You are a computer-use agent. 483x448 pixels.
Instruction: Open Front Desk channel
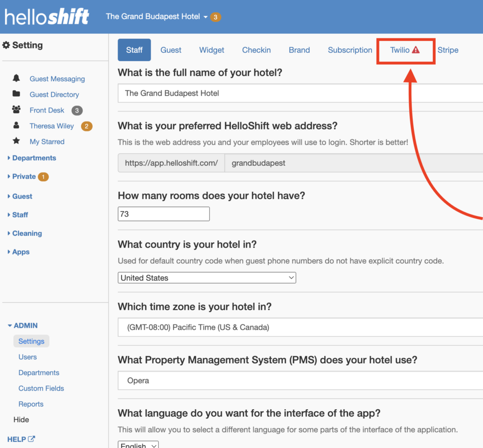tap(47, 110)
